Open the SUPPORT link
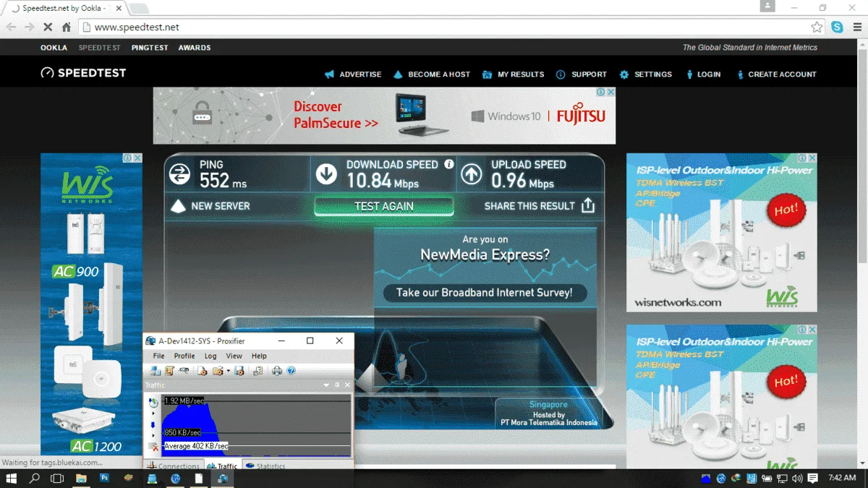The image size is (868, 488). click(x=582, y=74)
